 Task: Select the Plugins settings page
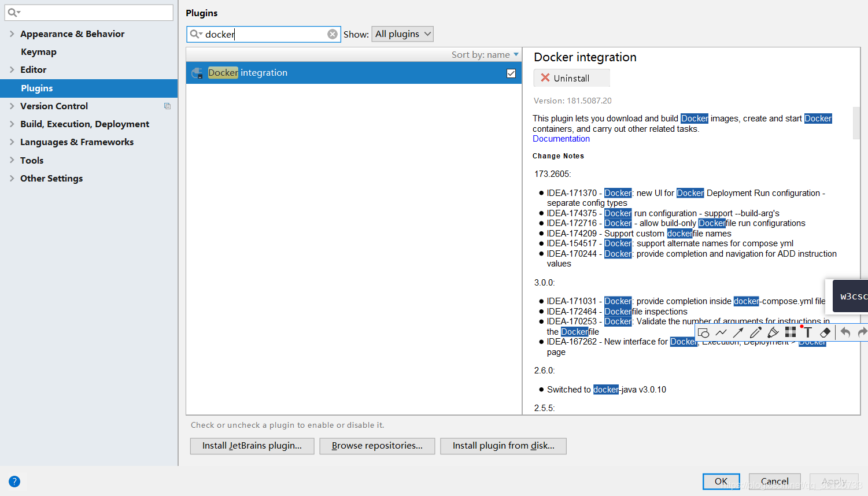pyautogui.click(x=89, y=88)
